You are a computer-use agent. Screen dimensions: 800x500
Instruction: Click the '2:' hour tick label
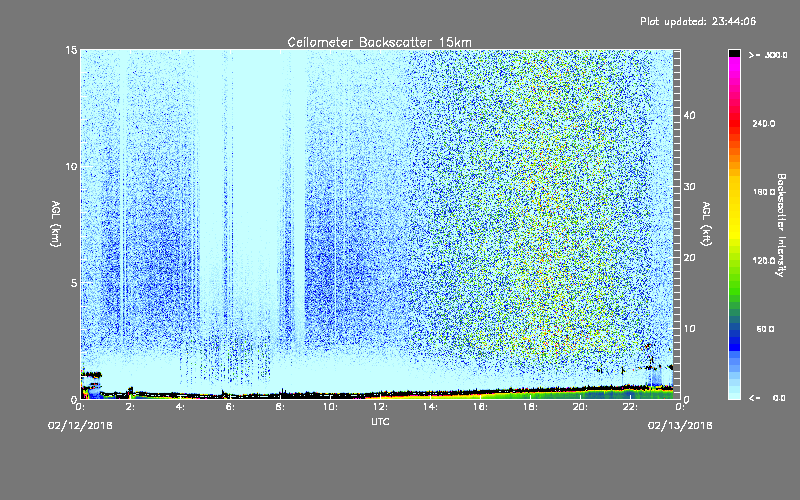click(130, 407)
